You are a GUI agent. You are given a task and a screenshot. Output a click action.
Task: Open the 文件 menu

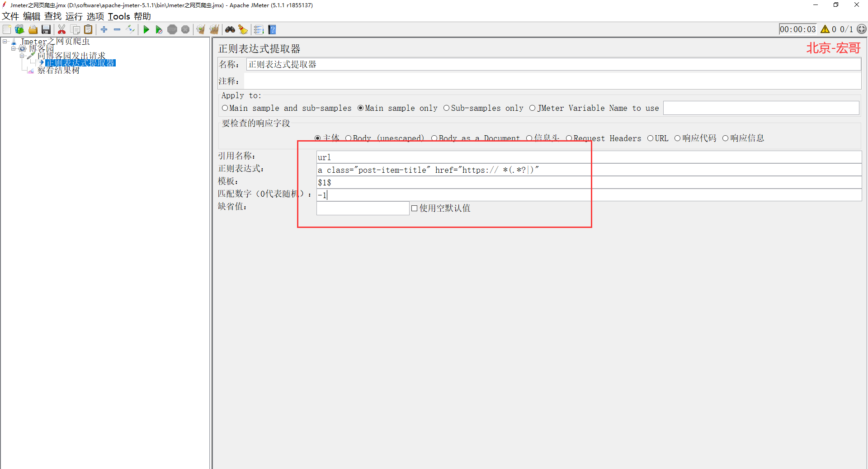pyautogui.click(x=10, y=16)
